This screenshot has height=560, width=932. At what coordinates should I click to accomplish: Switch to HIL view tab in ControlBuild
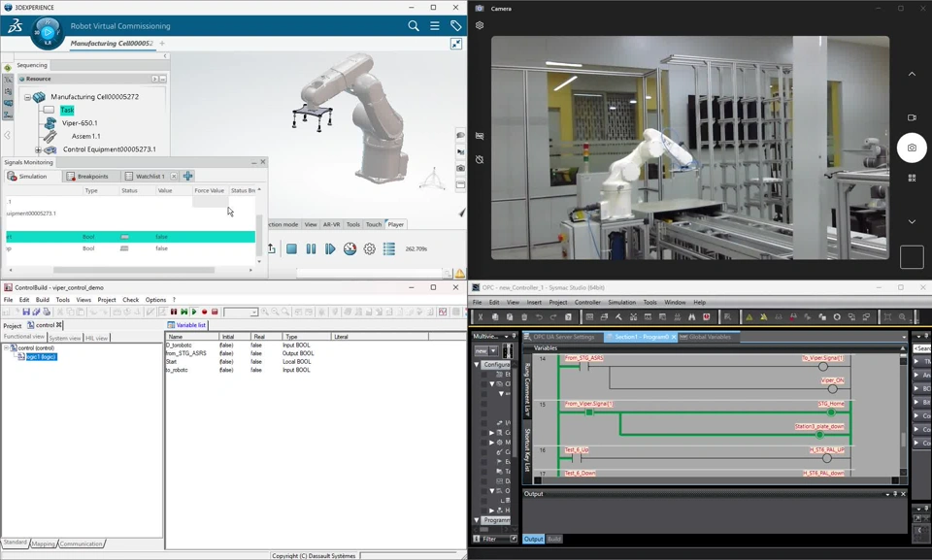coord(96,338)
